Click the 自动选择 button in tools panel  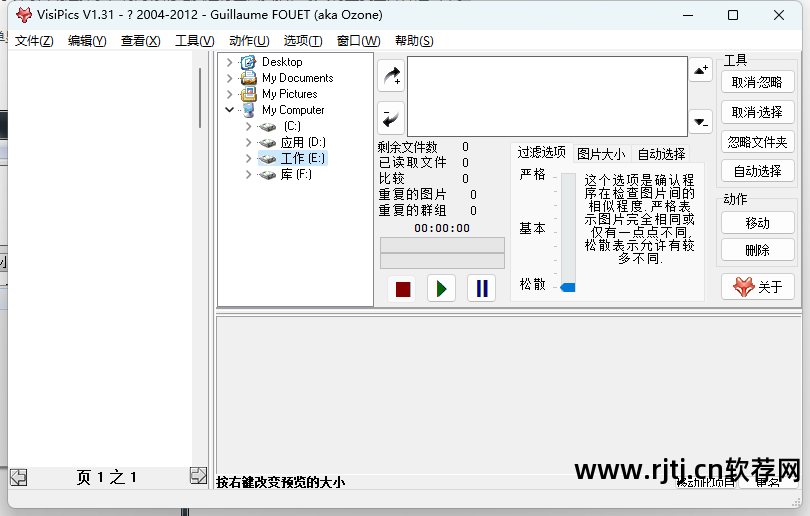point(757,171)
